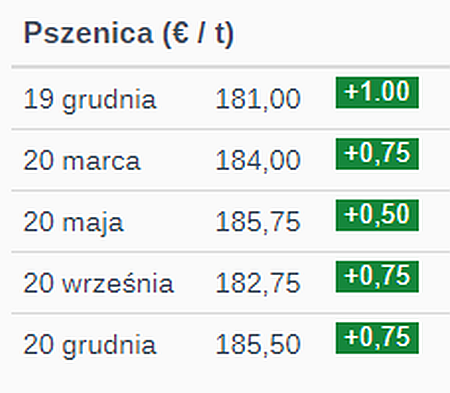Click the word Pszenica in the title
Screen dimensions: 450x393
(88, 33)
